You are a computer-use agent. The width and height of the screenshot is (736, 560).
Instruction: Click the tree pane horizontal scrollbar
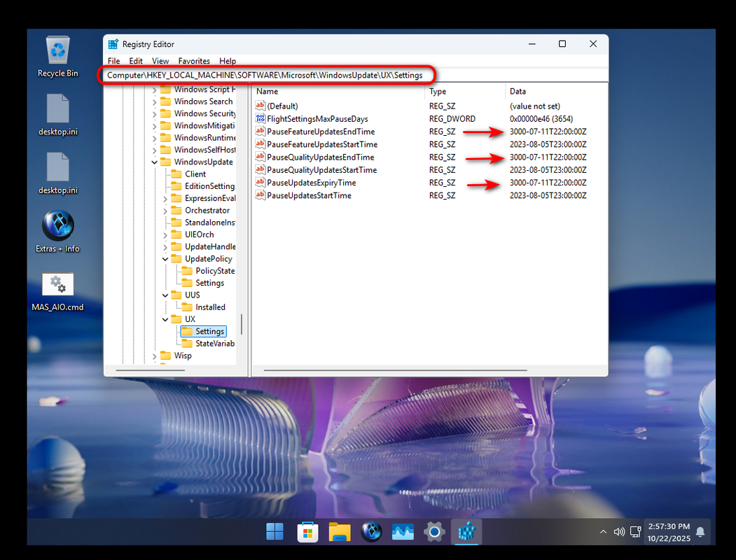(x=150, y=370)
